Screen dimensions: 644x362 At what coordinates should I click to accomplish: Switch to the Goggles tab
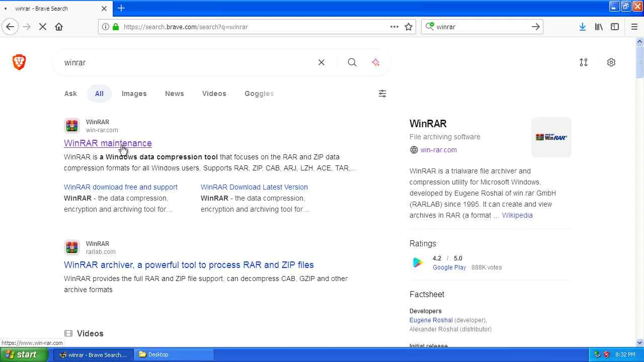pyautogui.click(x=259, y=94)
